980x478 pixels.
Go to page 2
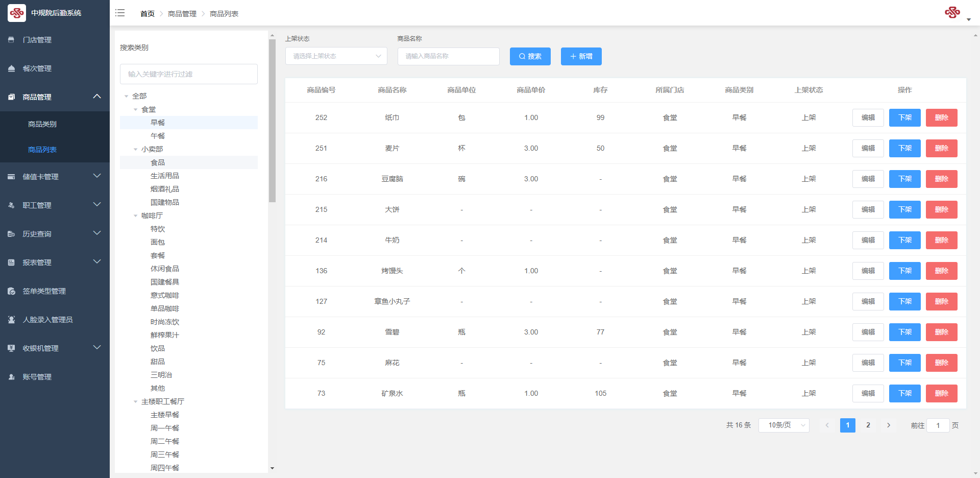[x=868, y=425]
